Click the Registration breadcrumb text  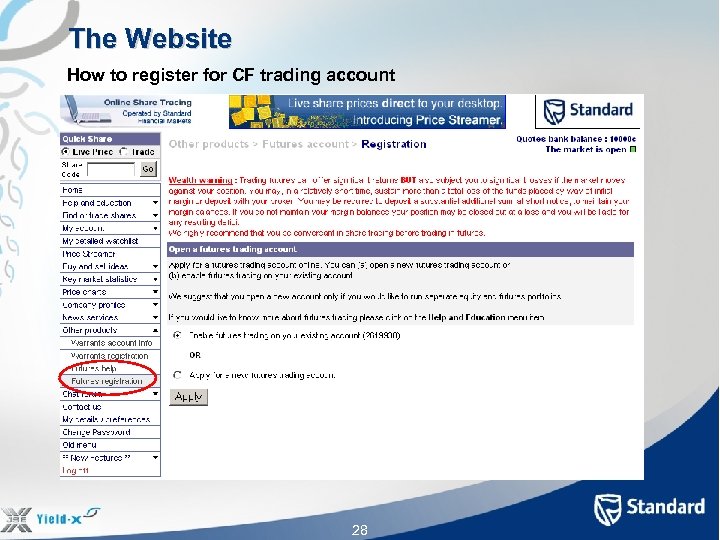[x=394, y=144]
